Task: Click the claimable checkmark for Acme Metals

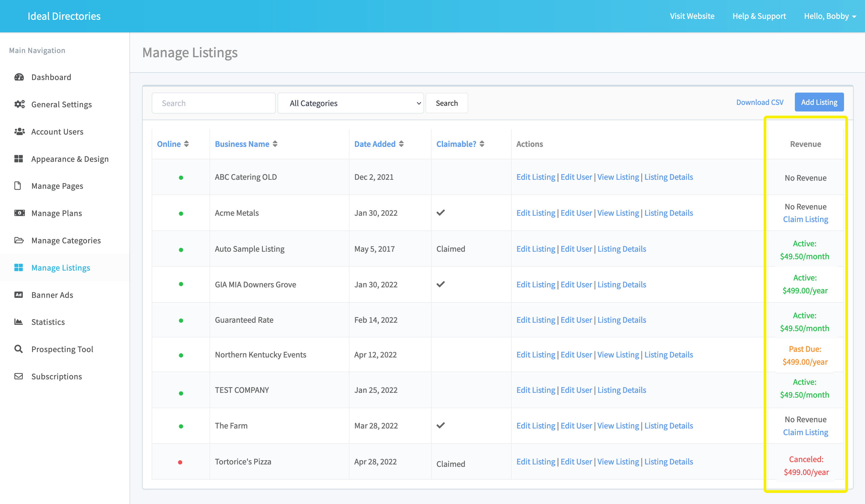Action: (441, 213)
